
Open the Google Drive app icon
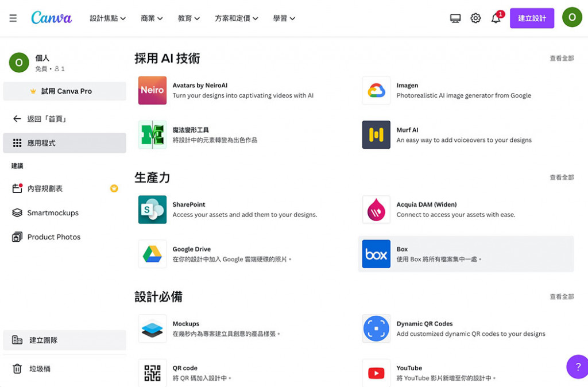[152, 254]
